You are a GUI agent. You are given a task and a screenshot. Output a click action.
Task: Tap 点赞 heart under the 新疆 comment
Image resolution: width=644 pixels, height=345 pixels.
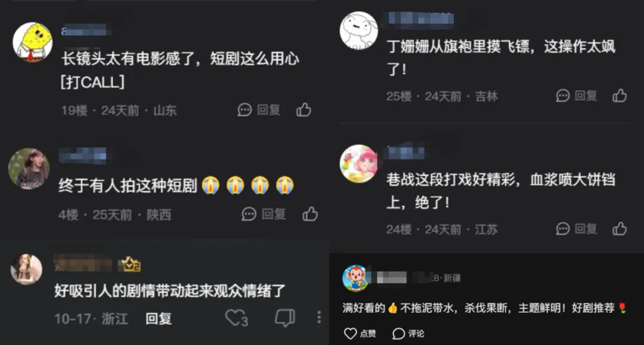350,334
